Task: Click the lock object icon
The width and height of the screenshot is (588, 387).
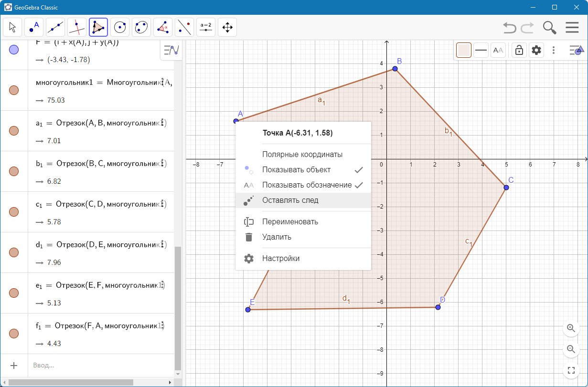Action: [519, 50]
